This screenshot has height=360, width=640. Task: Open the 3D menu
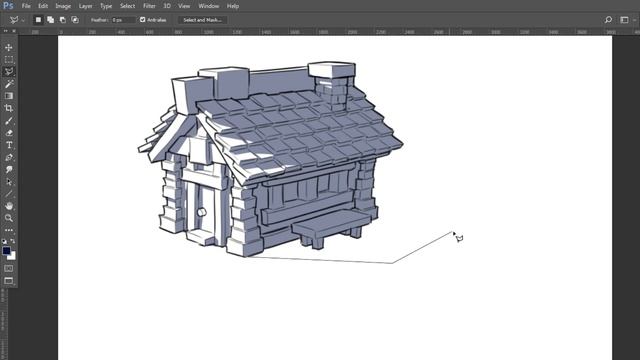coord(167,6)
